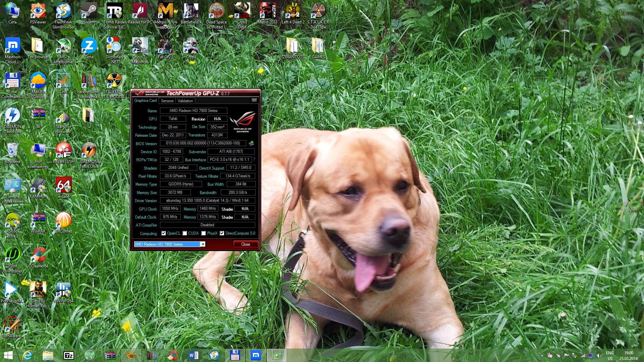Expand the AMD Radeon HD 7900 dropdown

[x=203, y=244]
